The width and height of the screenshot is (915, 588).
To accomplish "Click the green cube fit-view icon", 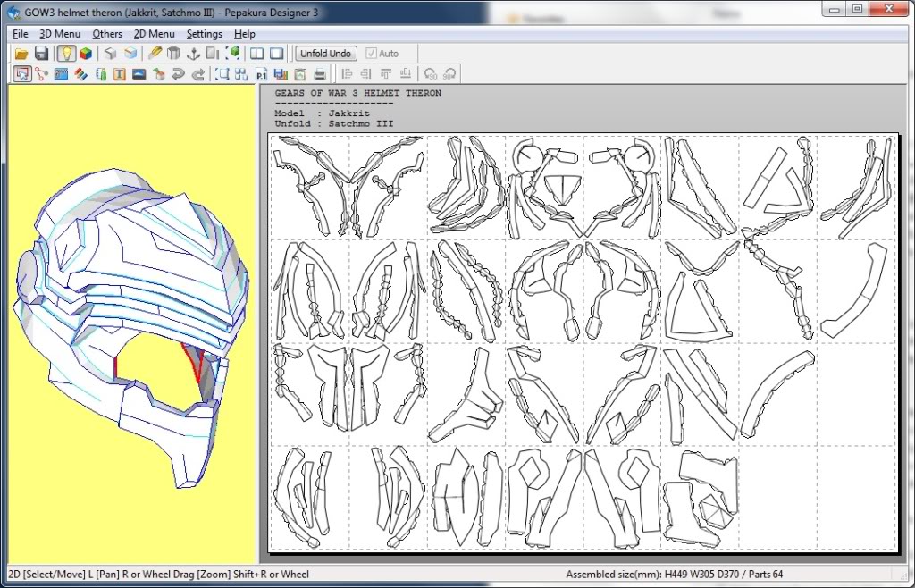I will 233,54.
